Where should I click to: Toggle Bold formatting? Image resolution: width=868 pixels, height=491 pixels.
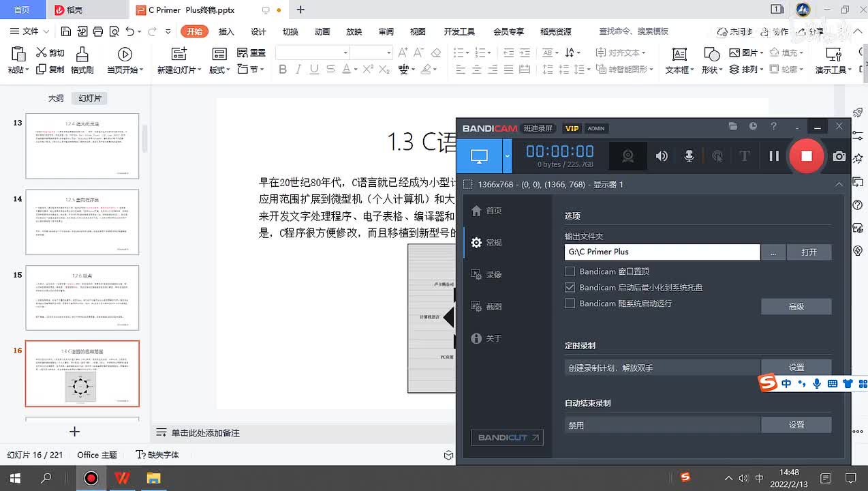(x=281, y=70)
